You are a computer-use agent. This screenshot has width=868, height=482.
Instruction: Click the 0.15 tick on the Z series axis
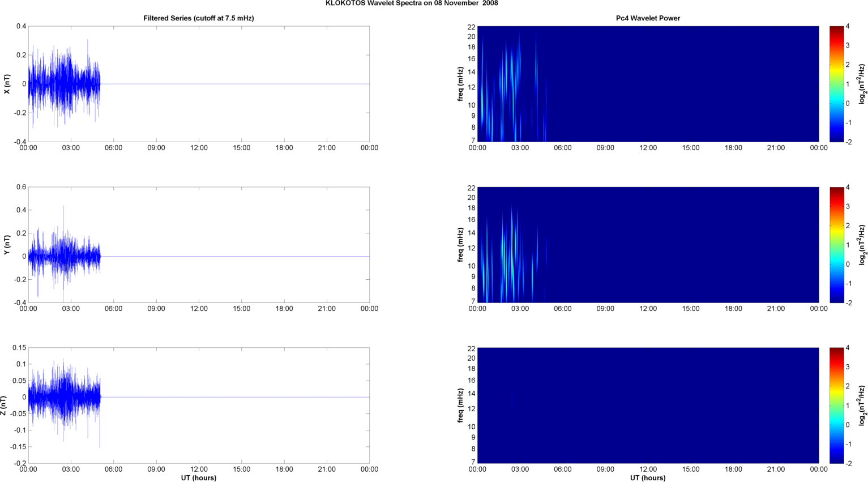click(19, 348)
